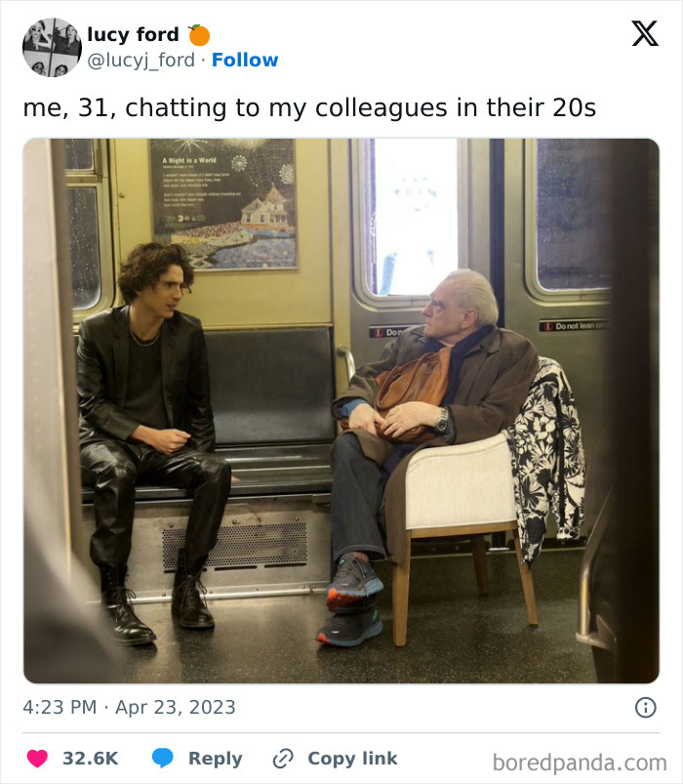Click the boredpanda.com watermark
Image resolution: width=683 pixels, height=784 pixels.
coord(580,763)
